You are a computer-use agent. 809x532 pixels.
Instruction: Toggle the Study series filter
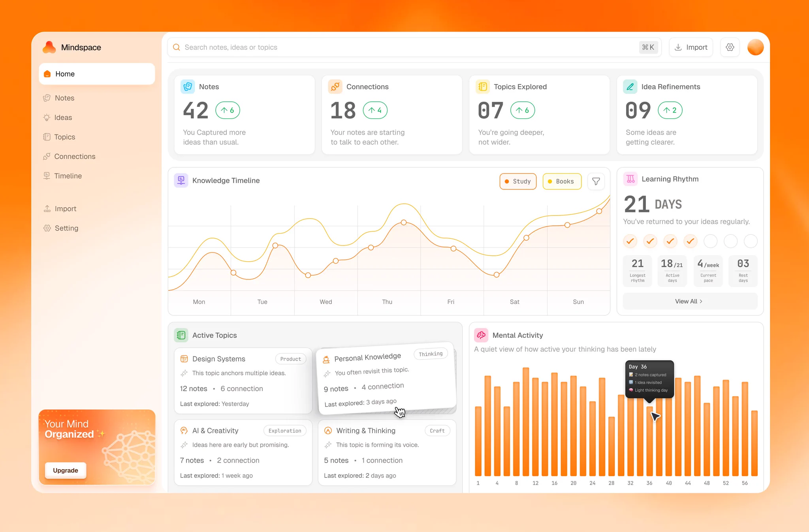click(518, 182)
